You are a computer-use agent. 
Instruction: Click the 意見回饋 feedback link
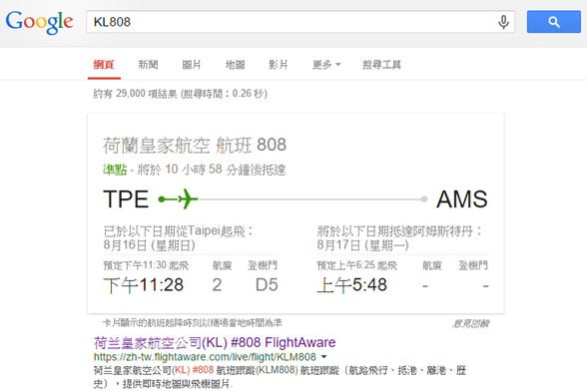click(471, 323)
